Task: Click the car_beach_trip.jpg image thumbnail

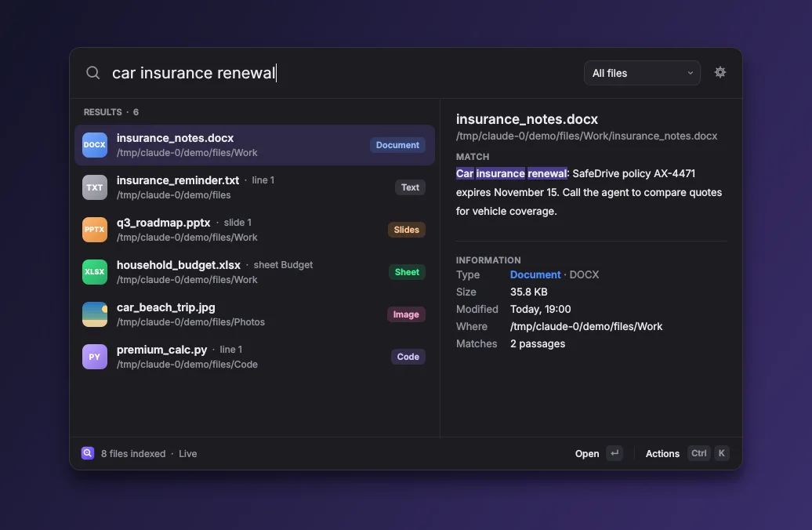Action: pyautogui.click(x=95, y=314)
